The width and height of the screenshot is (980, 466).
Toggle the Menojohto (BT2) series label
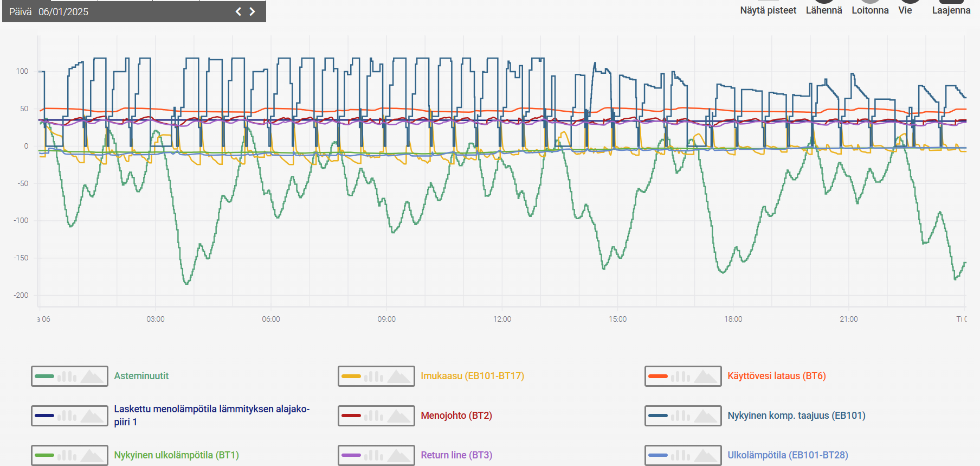pos(456,416)
